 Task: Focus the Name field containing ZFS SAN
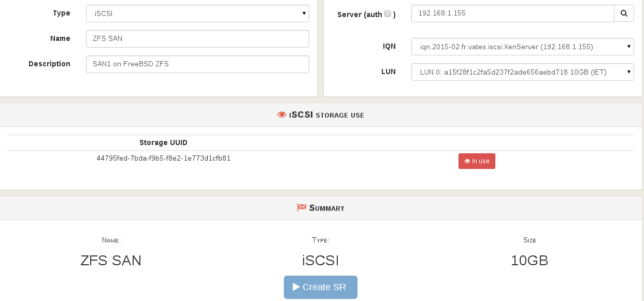[x=197, y=38]
